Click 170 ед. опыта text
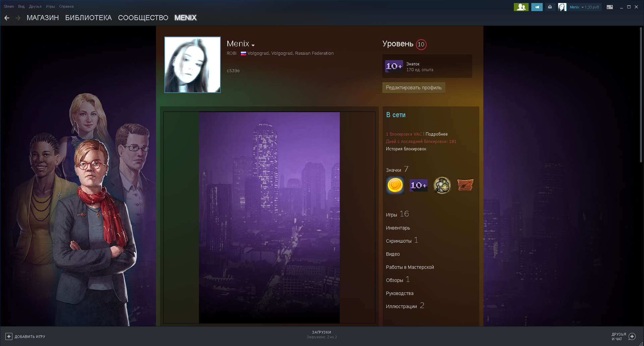644x346 pixels. click(420, 70)
